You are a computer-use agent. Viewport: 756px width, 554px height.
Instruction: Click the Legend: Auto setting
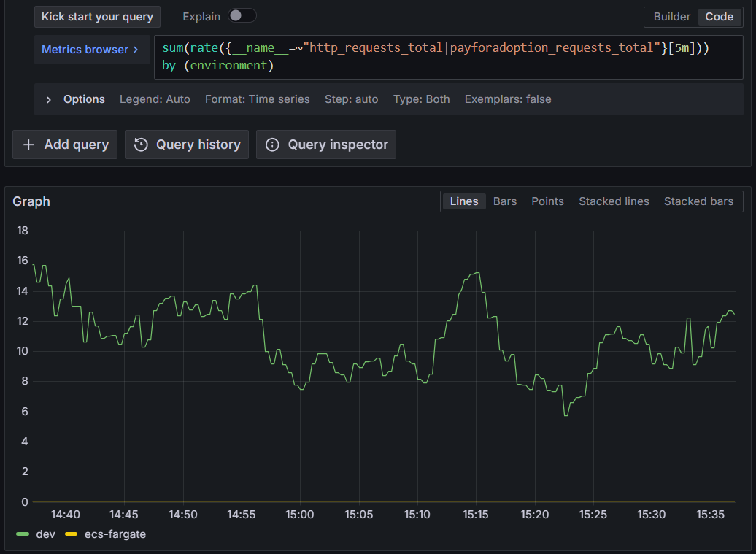pyautogui.click(x=155, y=99)
